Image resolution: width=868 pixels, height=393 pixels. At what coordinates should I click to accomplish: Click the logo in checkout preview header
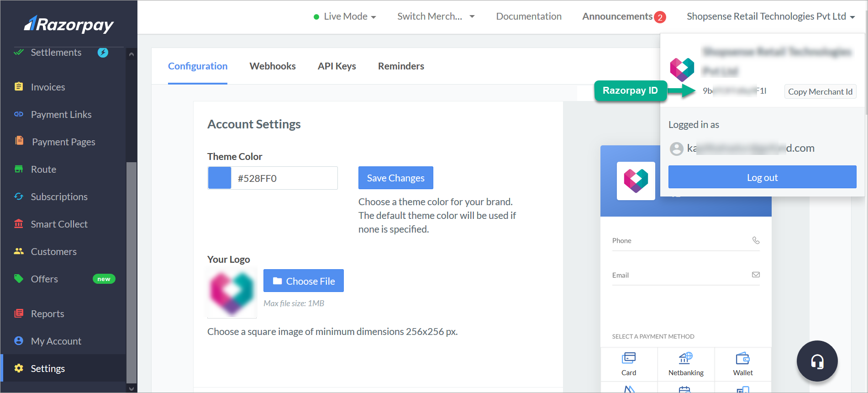[636, 181]
